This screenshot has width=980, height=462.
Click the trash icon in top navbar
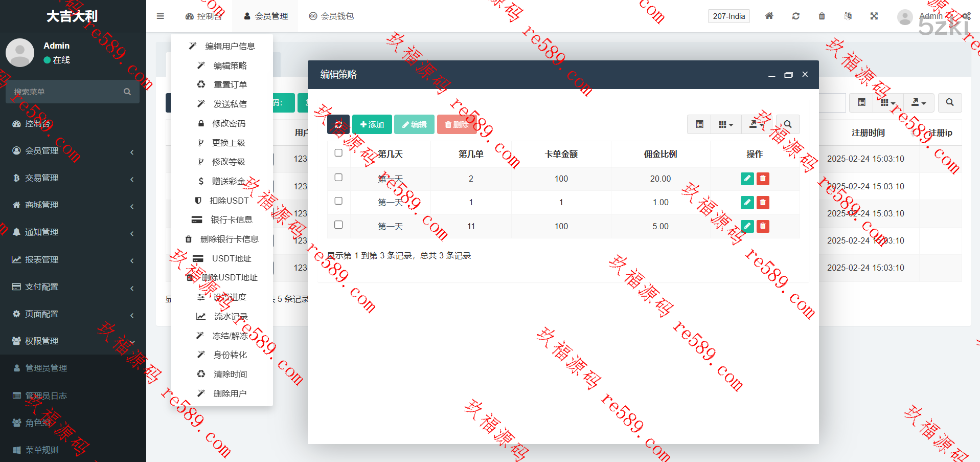822,16
